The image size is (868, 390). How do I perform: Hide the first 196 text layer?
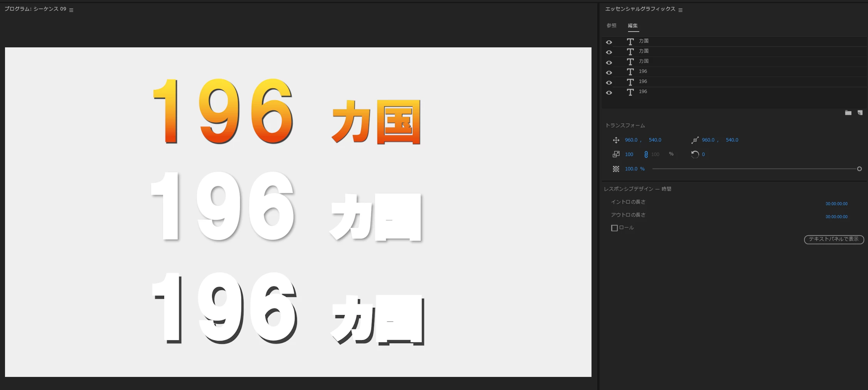tap(609, 73)
